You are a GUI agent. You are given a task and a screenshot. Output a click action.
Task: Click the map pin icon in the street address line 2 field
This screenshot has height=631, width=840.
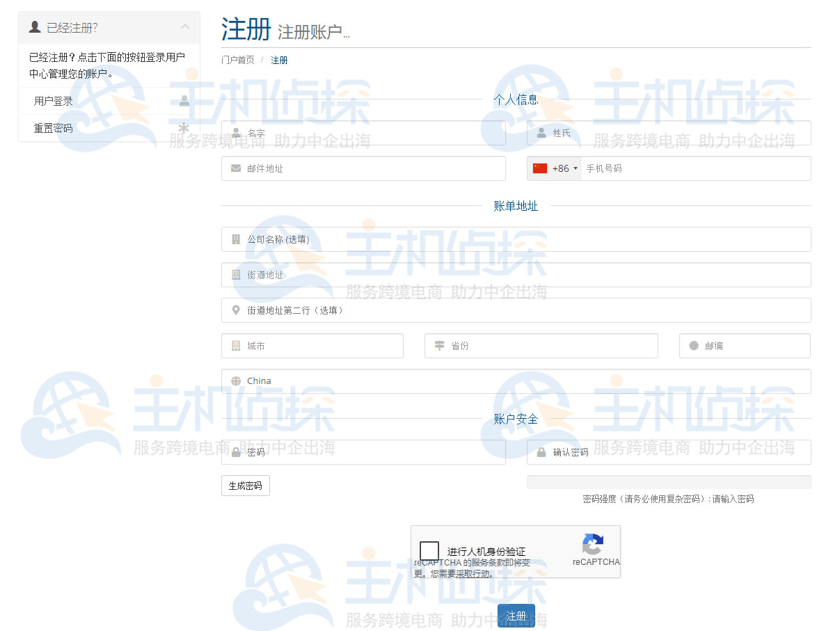click(236, 310)
